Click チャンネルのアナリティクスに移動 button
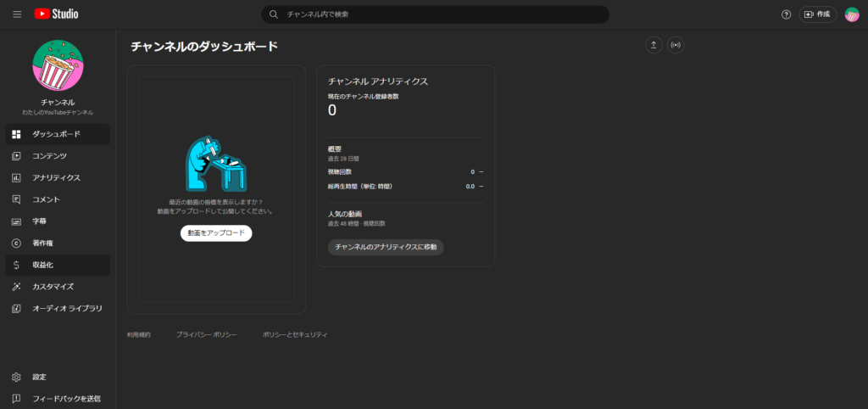868x409 pixels. [x=386, y=247]
